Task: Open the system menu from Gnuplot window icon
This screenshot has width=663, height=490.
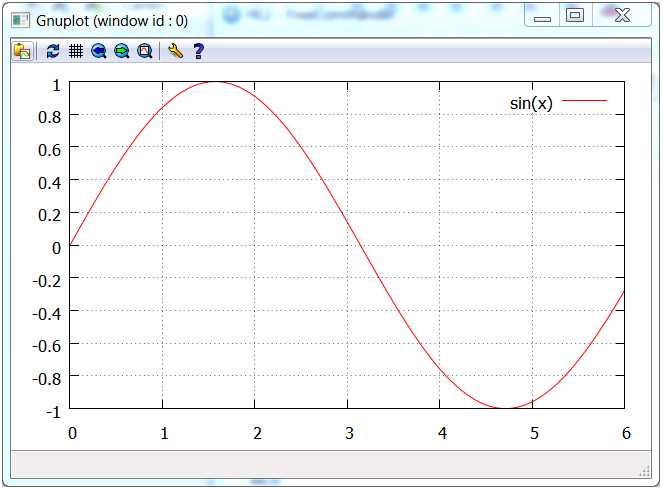Action: click(x=20, y=17)
